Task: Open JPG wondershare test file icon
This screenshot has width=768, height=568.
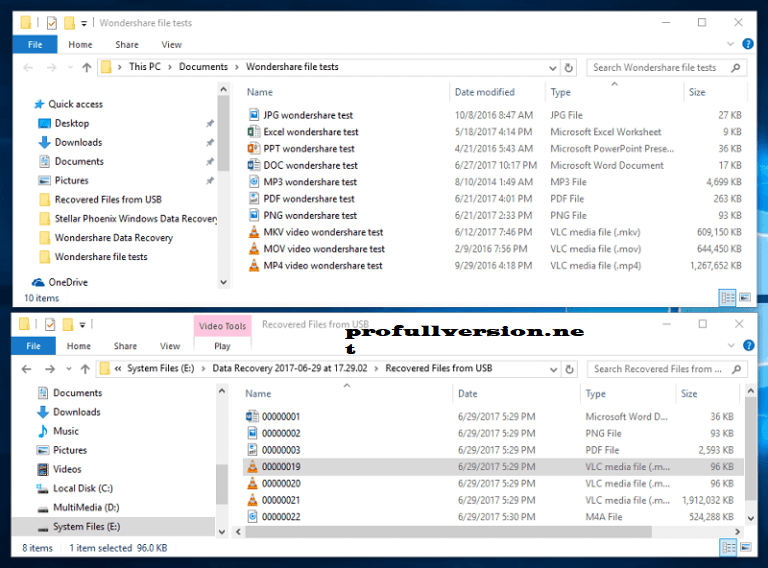Action: [253, 115]
